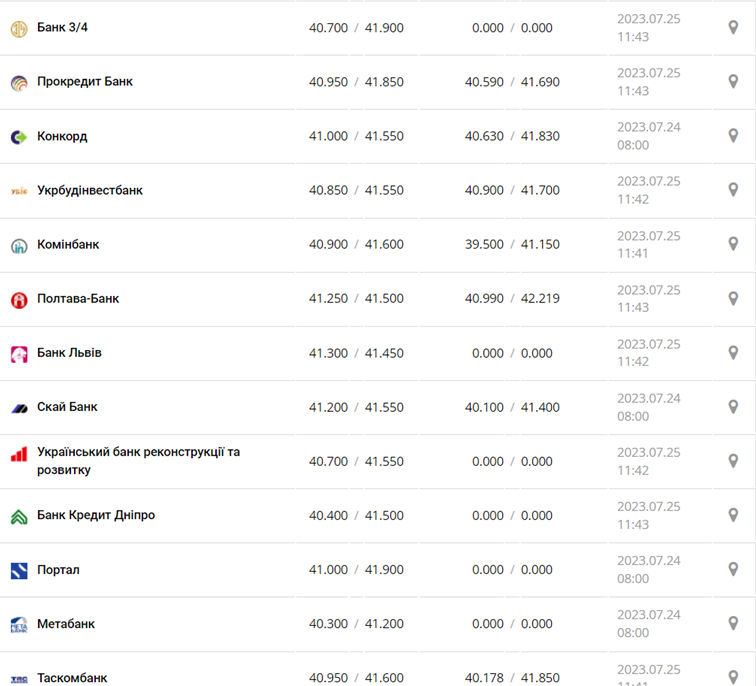Viewport: 756px width, 686px height.
Task: Open the Таскомбанк bank link
Action: click(x=72, y=677)
